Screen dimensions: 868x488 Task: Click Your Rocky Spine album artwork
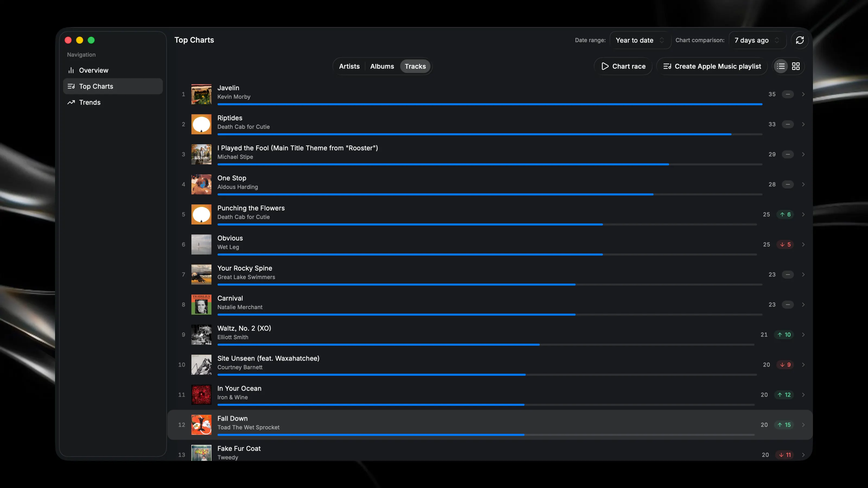tap(201, 274)
